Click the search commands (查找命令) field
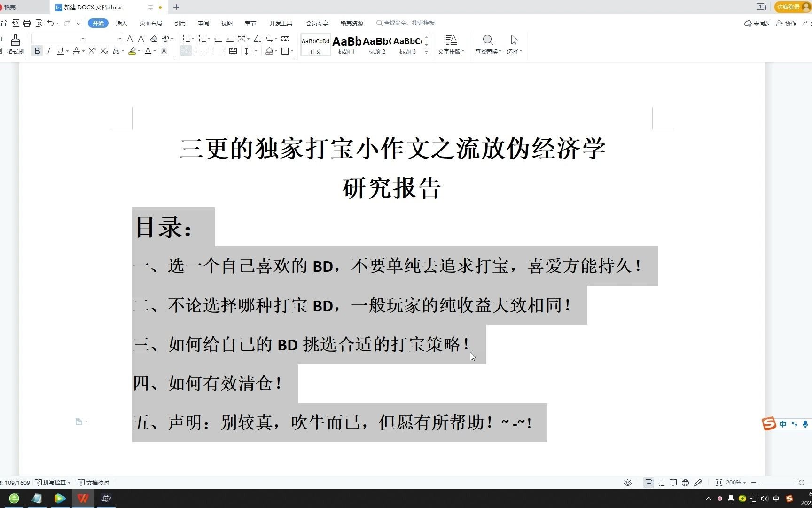Image resolution: width=812 pixels, height=508 pixels. pos(406,23)
